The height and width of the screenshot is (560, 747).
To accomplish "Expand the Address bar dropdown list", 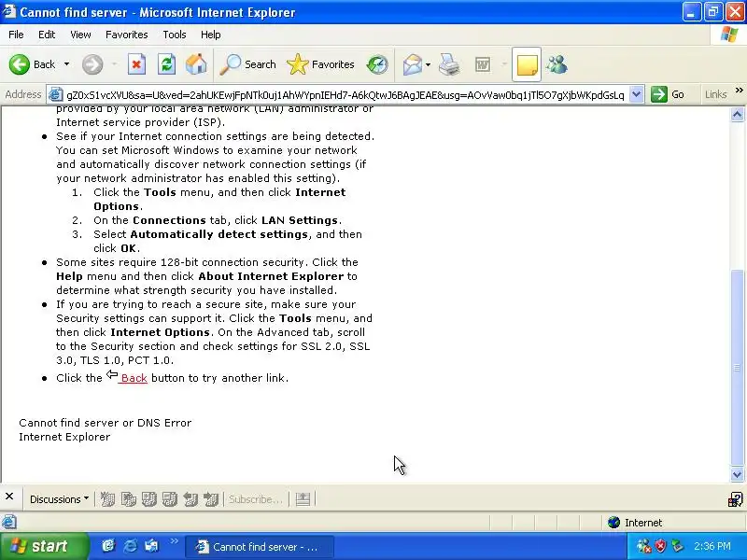I will (x=636, y=94).
